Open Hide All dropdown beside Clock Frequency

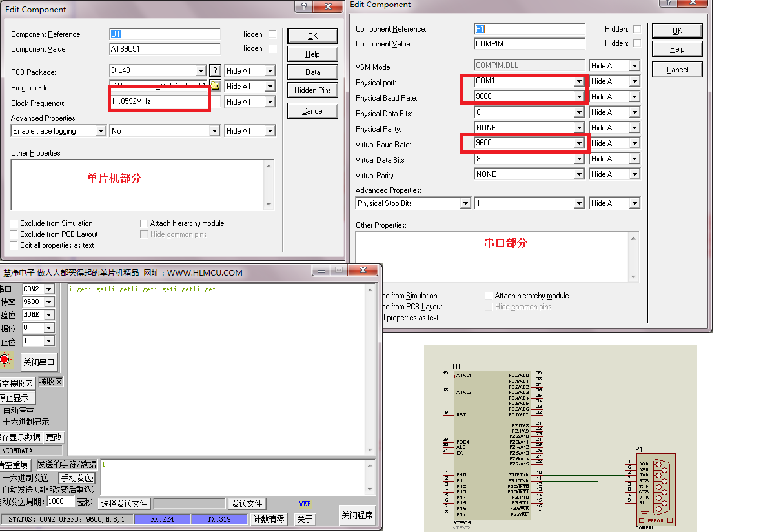tap(270, 102)
